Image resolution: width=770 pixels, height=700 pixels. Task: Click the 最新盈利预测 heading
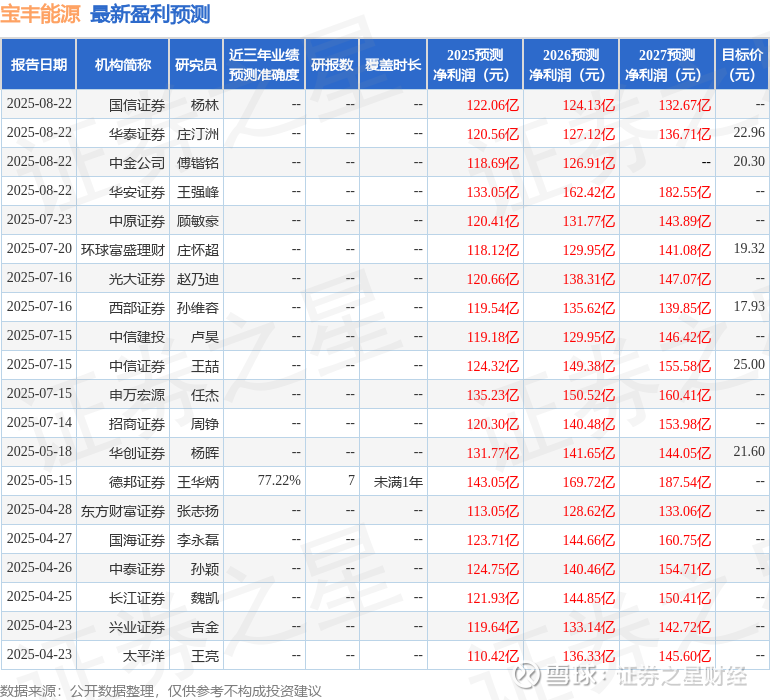click(x=150, y=14)
